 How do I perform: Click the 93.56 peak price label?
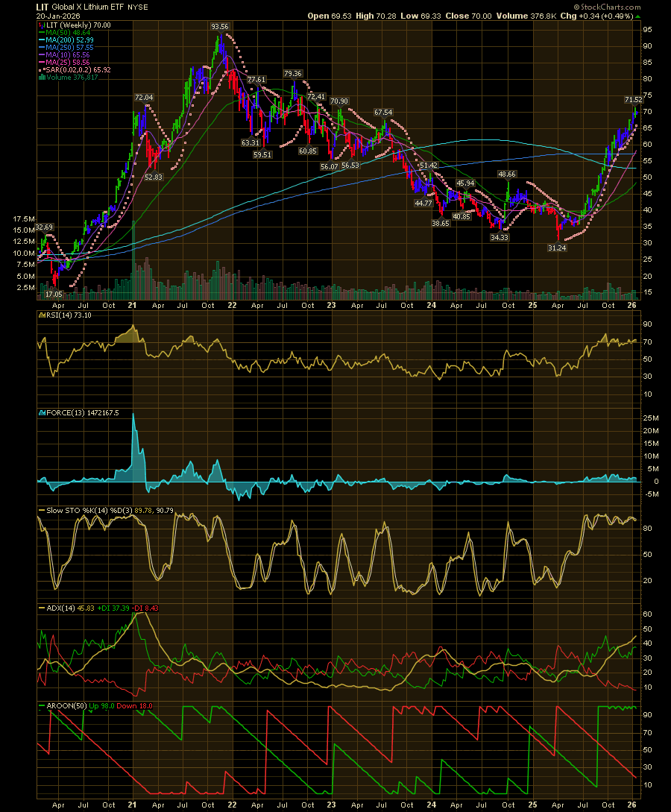point(220,26)
